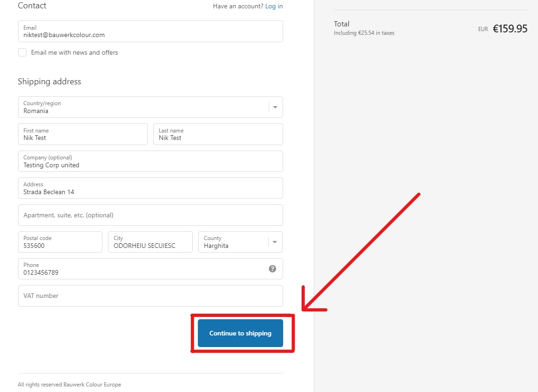538x392 pixels.
Task: Click the County dropdown arrow
Action: point(275,242)
